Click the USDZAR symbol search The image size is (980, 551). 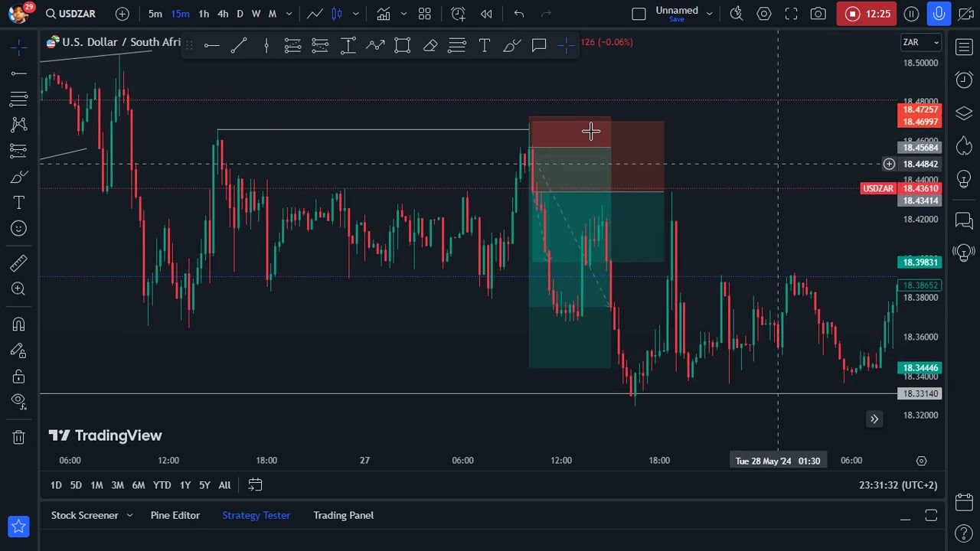70,14
